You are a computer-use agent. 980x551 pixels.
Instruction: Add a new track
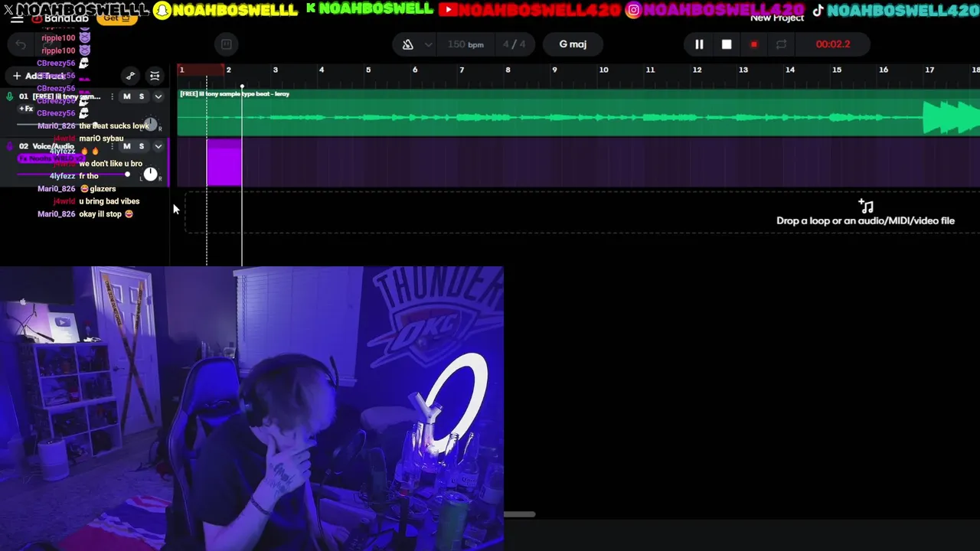pyautogui.click(x=38, y=76)
